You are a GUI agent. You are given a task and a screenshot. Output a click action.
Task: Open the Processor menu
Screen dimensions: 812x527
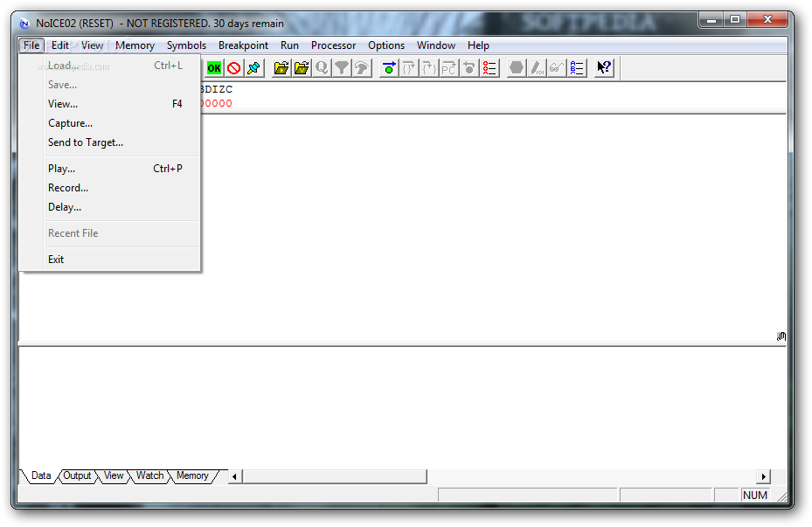click(x=334, y=45)
